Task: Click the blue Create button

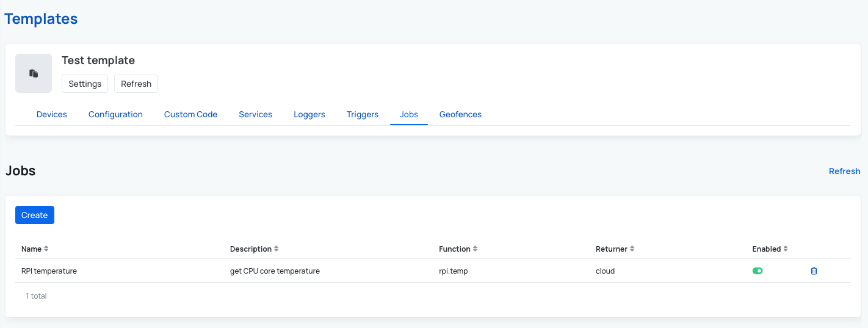Action: coord(35,215)
